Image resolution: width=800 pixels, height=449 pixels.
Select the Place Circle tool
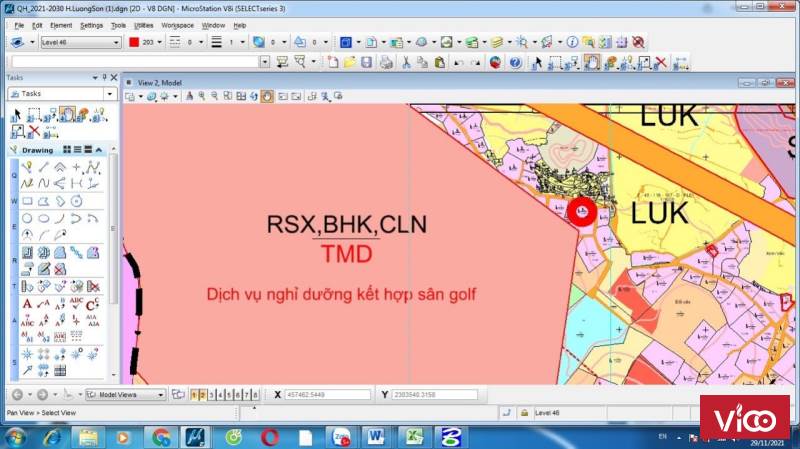pos(28,219)
